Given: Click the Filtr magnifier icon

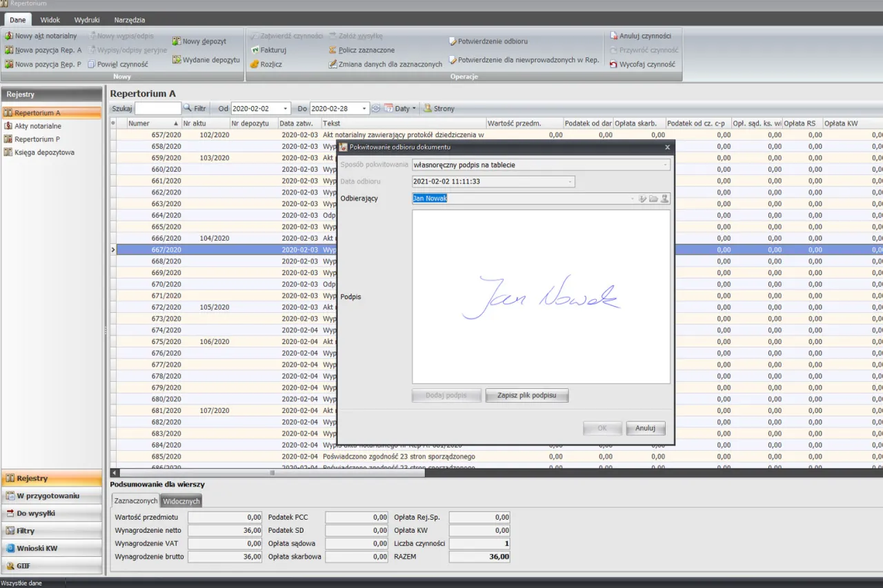Looking at the screenshot, I should [187, 108].
